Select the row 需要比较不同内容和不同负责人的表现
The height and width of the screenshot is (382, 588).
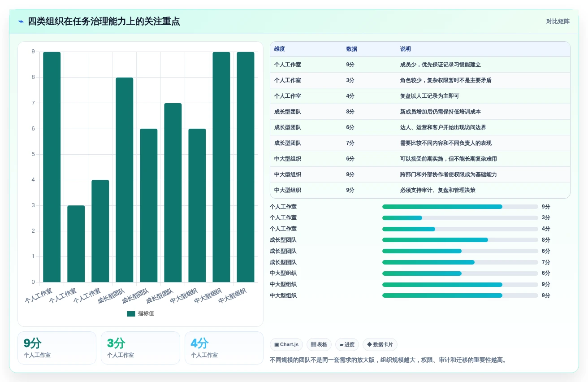(420, 143)
